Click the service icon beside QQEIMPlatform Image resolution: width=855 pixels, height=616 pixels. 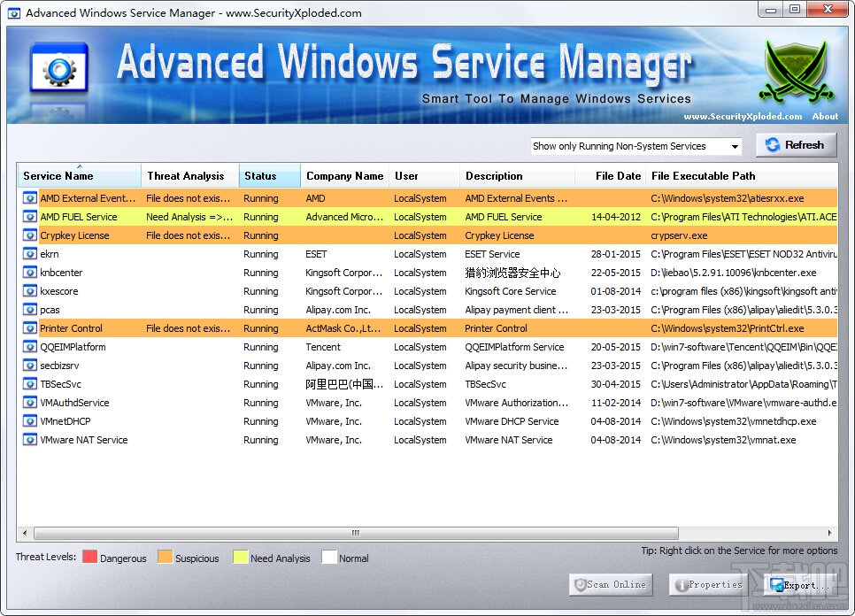[x=30, y=346]
